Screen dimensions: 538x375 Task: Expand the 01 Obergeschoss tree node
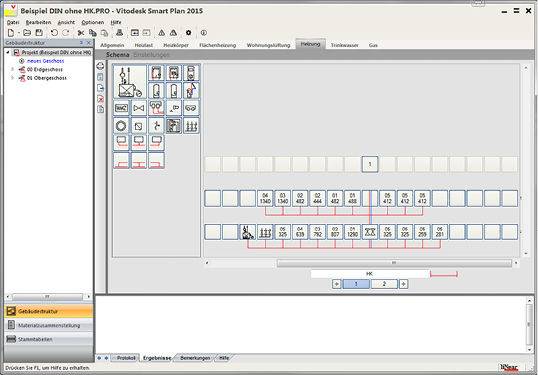point(13,78)
